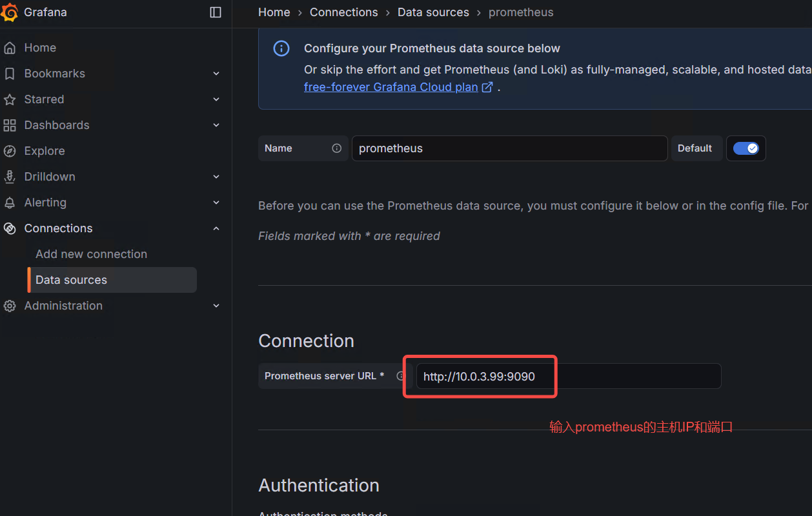Open the free-forever Grafana Cloud plan link

click(x=391, y=87)
